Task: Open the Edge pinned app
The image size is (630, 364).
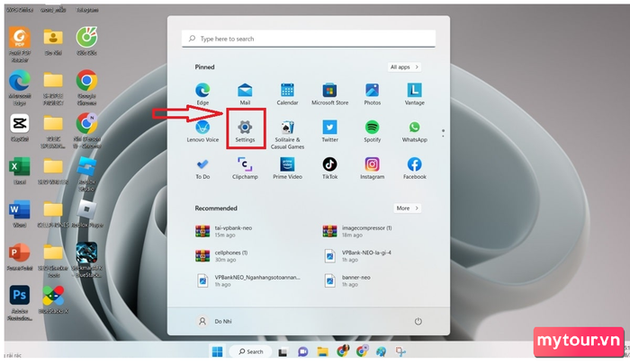Action: (202, 93)
